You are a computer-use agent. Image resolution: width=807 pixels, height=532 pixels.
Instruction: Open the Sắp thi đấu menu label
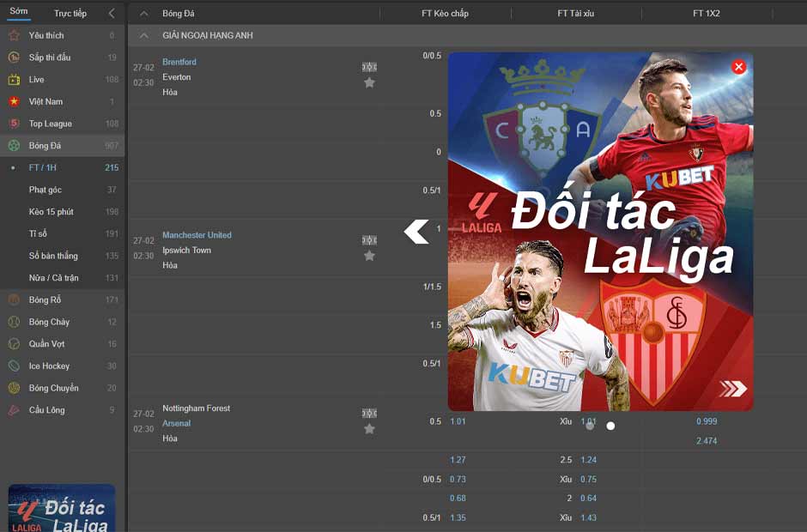pos(50,57)
